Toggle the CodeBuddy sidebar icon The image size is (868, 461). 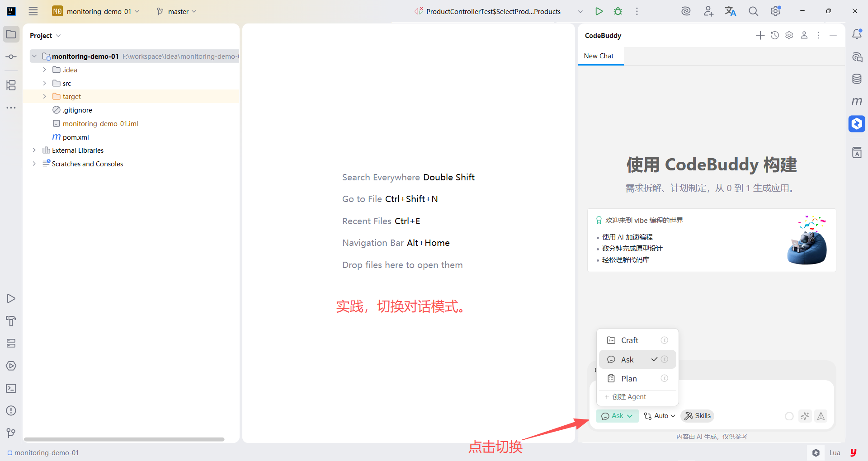(857, 124)
